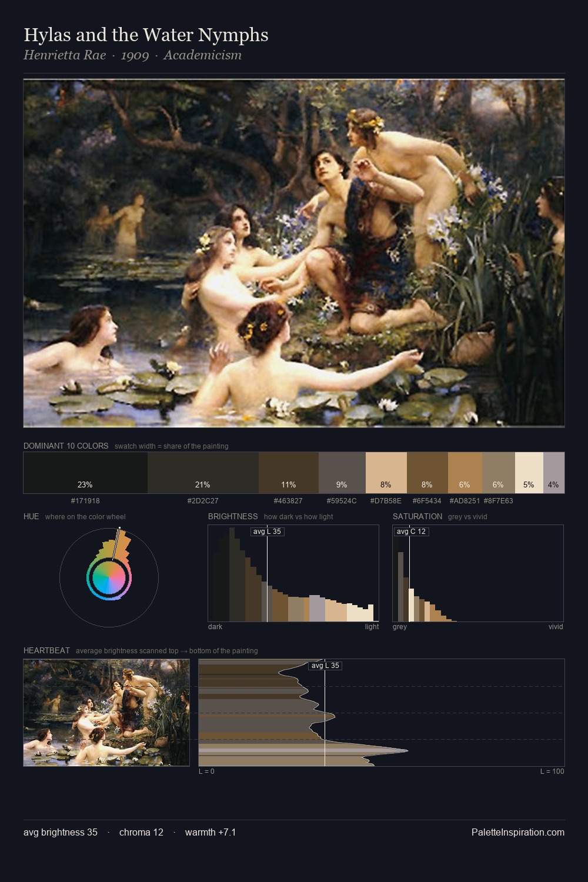
Task: Select the 23% swatch #171918
Action: pos(85,473)
